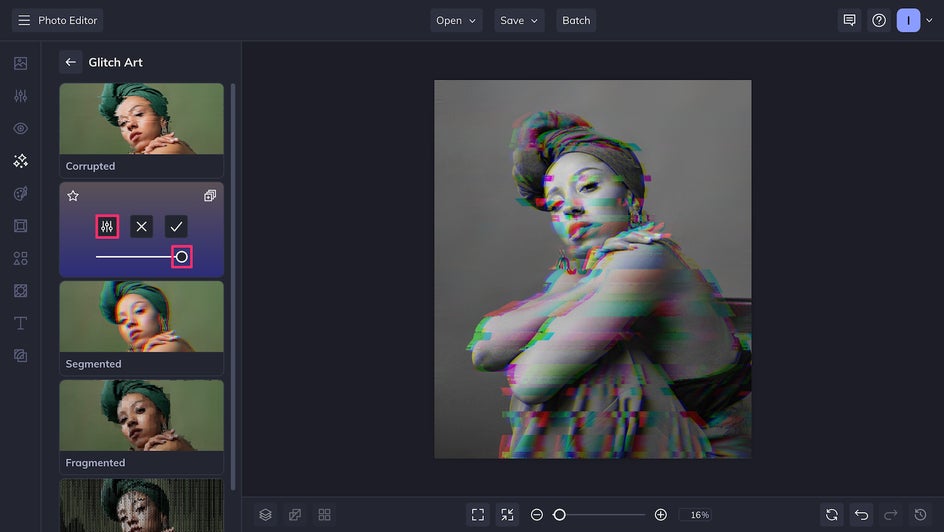The width and height of the screenshot is (944, 532).
Task: Redo the last action
Action: pyautogui.click(x=890, y=515)
